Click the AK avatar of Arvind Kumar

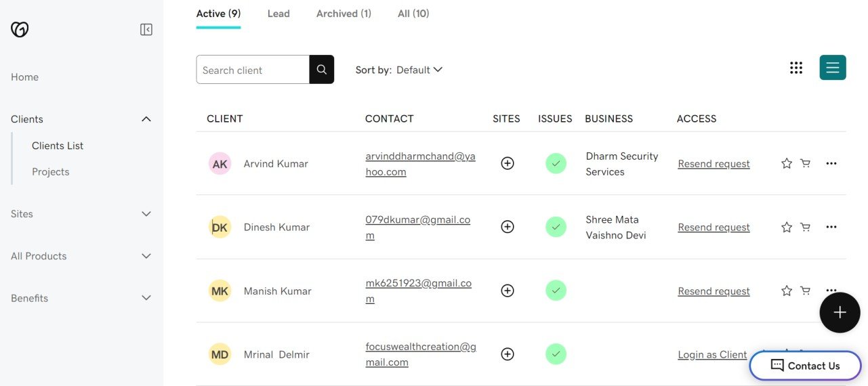click(x=220, y=164)
